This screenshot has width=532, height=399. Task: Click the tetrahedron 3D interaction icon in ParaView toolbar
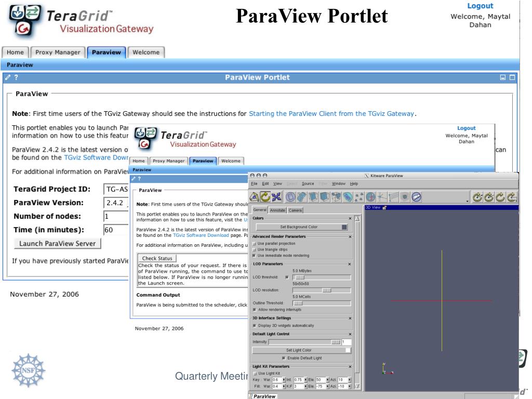pyautogui.click(x=255, y=197)
